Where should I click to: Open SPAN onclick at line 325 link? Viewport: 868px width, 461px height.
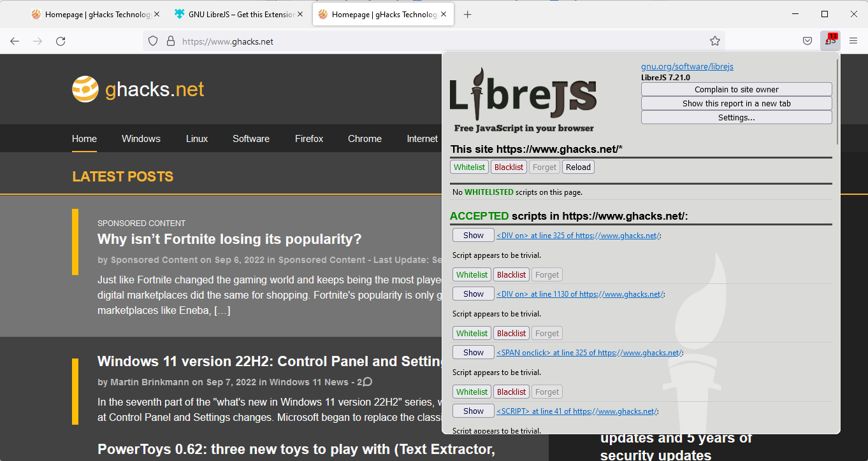tap(589, 353)
